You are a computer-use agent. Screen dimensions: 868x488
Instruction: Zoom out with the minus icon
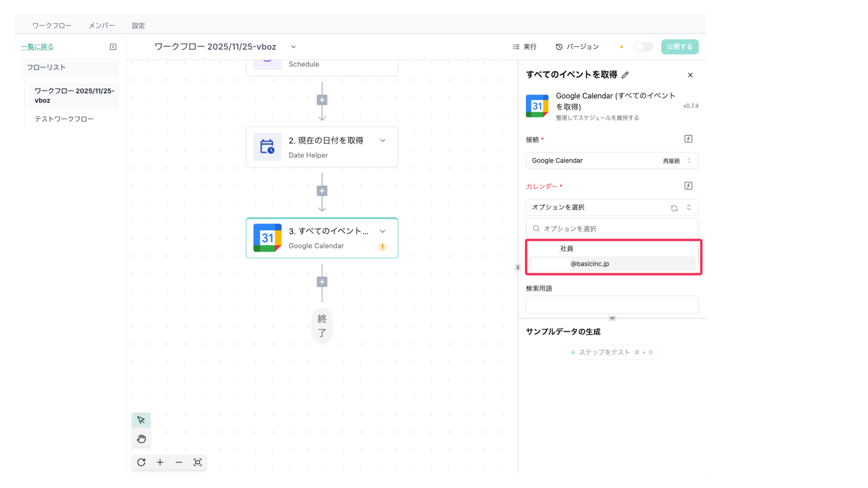[x=179, y=462]
